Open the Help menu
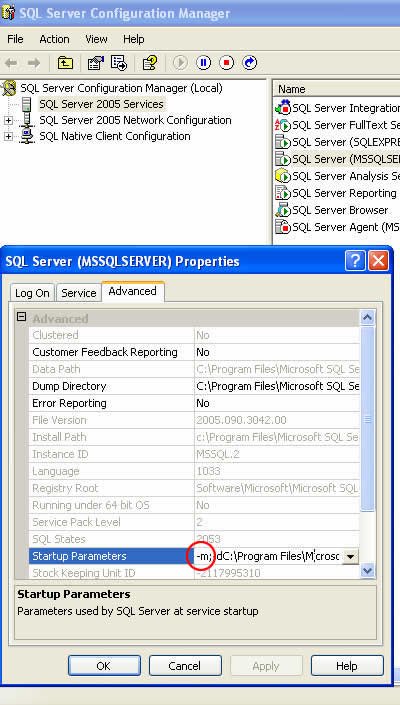The image size is (400, 705). click(133, 39)
